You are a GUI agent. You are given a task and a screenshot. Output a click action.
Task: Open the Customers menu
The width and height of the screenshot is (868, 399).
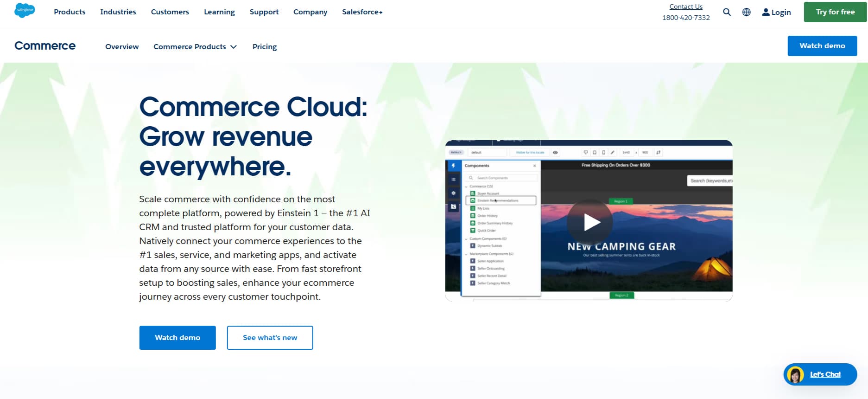click(x=170, y=12)
